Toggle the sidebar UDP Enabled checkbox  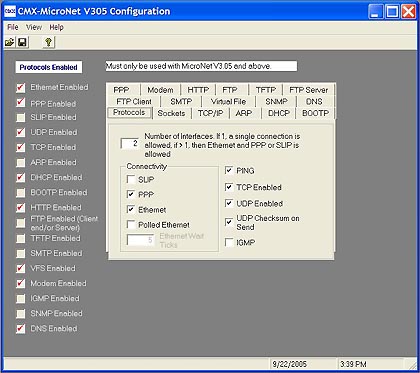coord(21,133)
